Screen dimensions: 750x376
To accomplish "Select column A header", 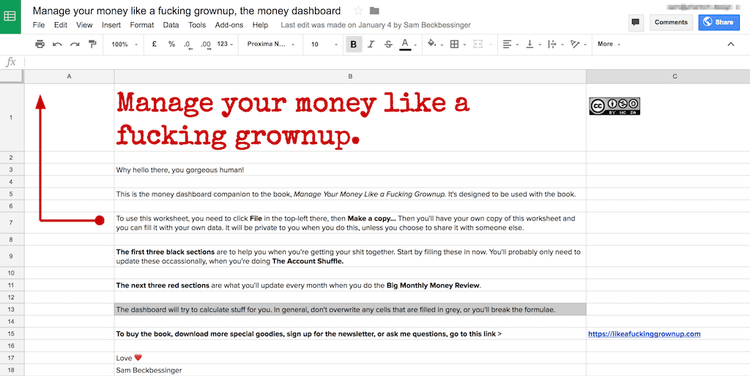I will (x=69, y=77).
